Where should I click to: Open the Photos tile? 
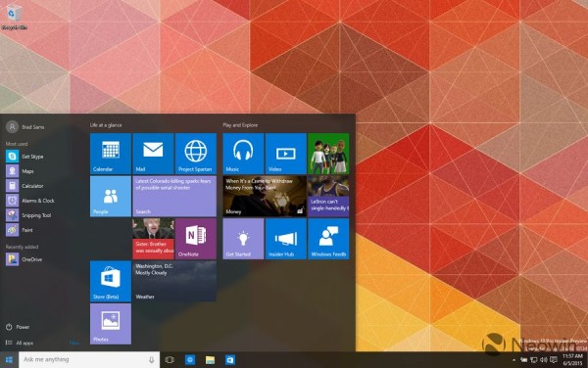point(111,324)
